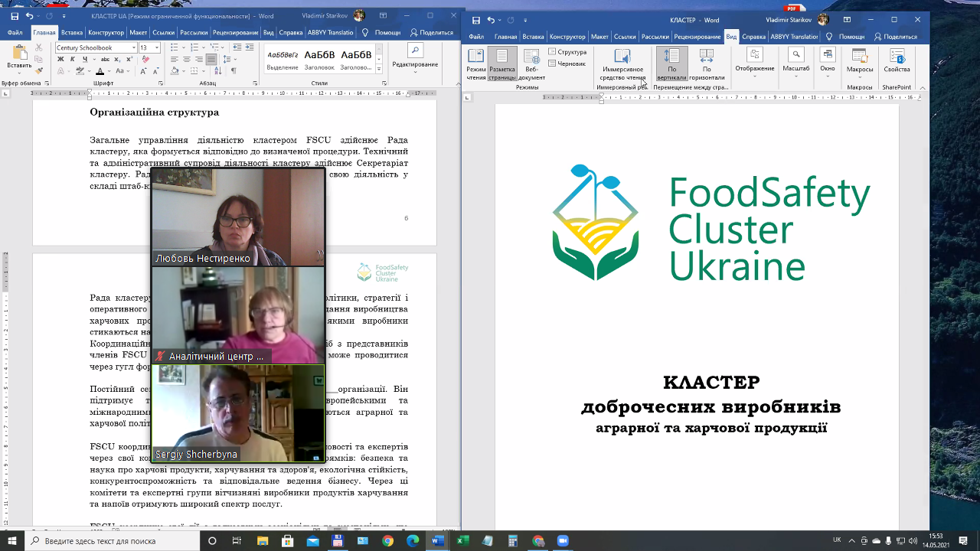Increase font size with larger A icon
The image size is (980, 551).
pyautogui.click(x=143, y=70)
